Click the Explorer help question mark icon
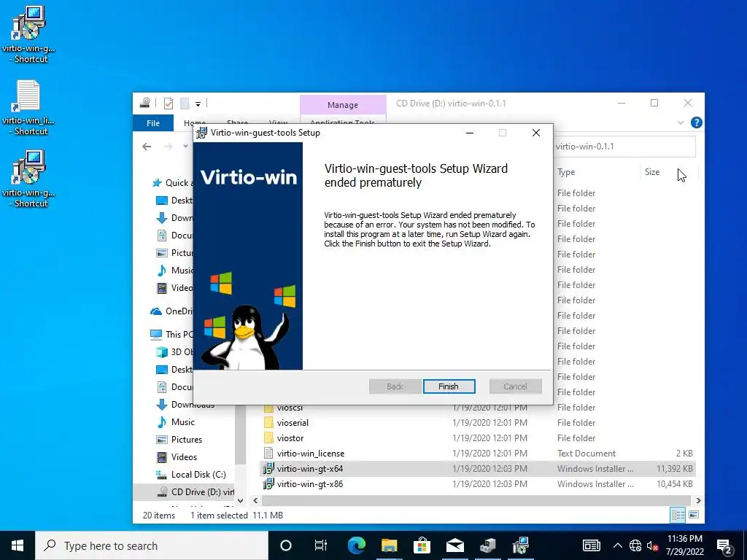This screenshot has width=747, height=560. pos(696,122)
